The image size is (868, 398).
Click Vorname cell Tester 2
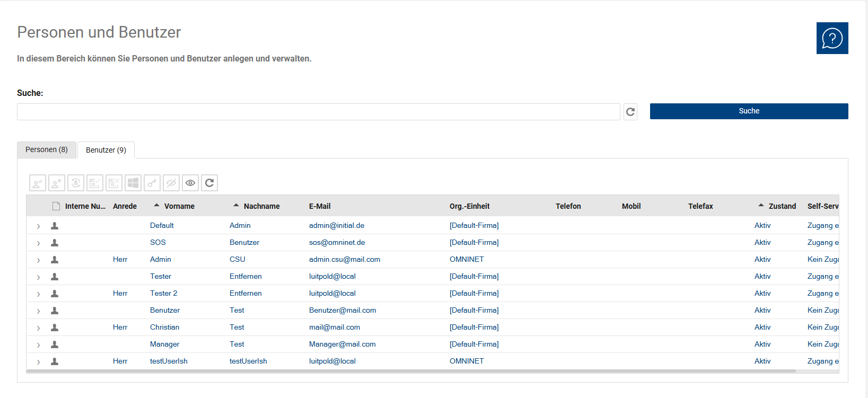[x=163, y=293]
